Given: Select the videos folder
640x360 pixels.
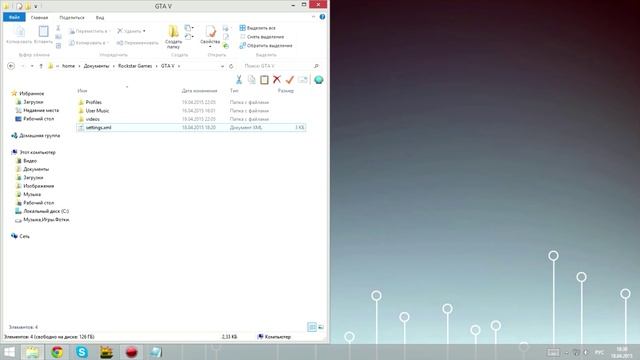Looking at the screenshot, I should click(x=93, y=119).
